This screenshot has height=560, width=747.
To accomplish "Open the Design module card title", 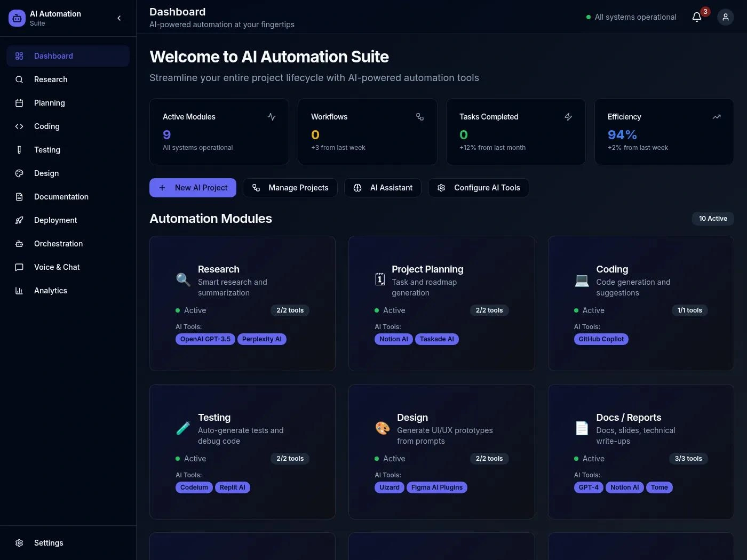I will point(412,418).
